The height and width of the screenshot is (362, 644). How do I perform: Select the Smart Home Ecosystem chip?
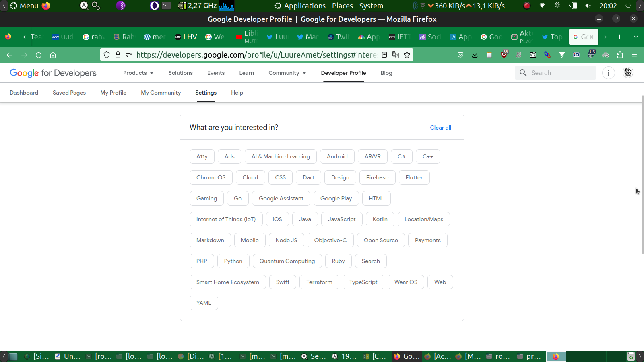(x=228, y=282)
